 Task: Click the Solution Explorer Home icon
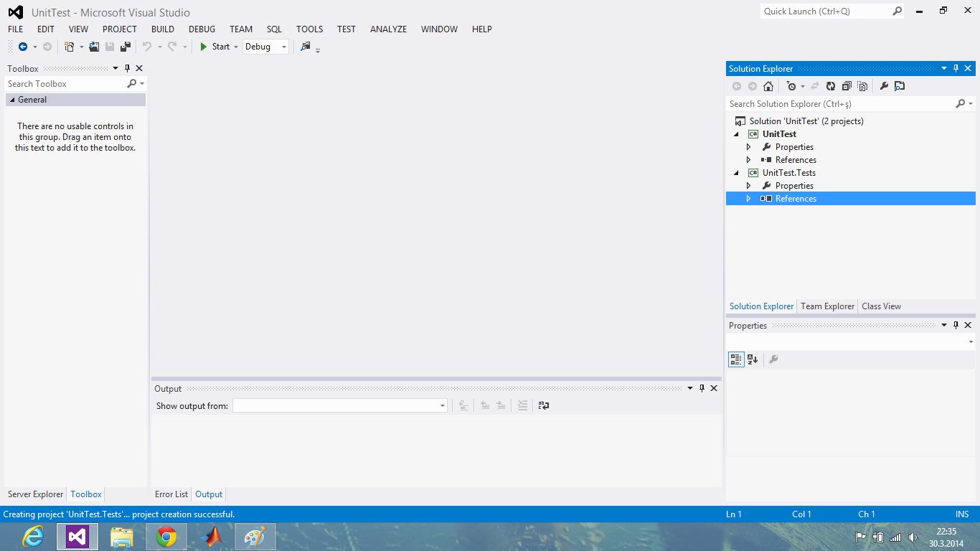click(x=768, y=86)
